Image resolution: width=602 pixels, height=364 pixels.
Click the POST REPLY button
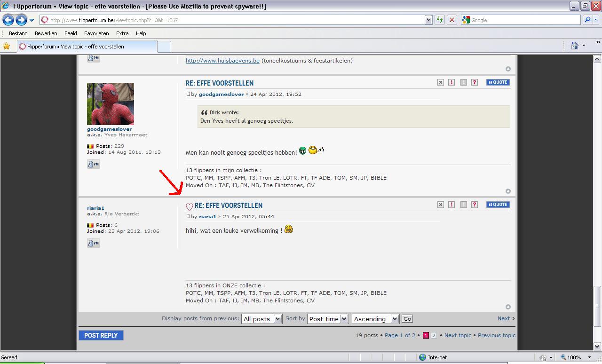[x=101, y=335]
